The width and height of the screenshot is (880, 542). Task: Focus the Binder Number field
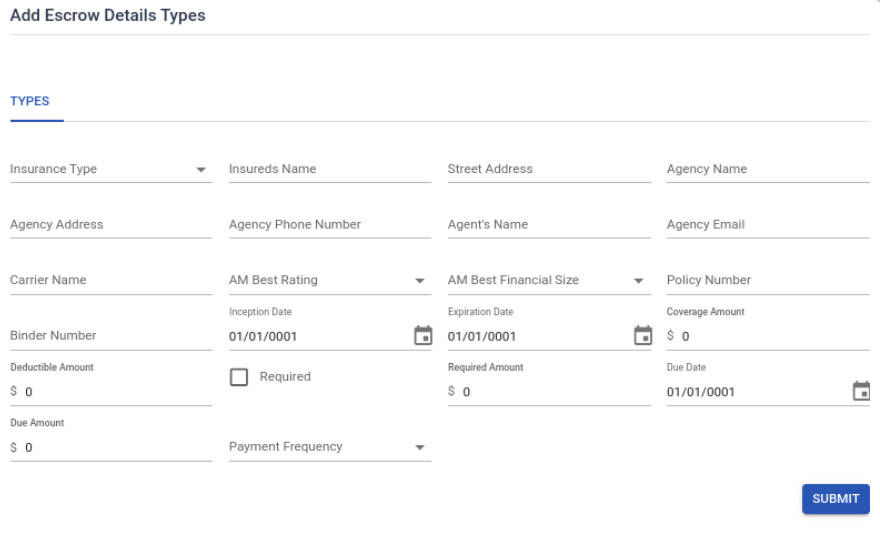click(x=111, y=336)
